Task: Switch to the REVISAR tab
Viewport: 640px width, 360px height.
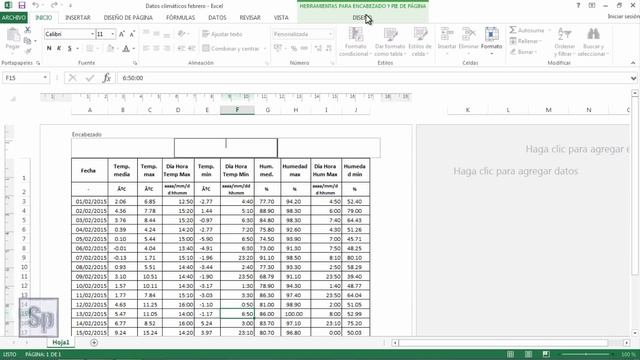Action: point(250,18)
